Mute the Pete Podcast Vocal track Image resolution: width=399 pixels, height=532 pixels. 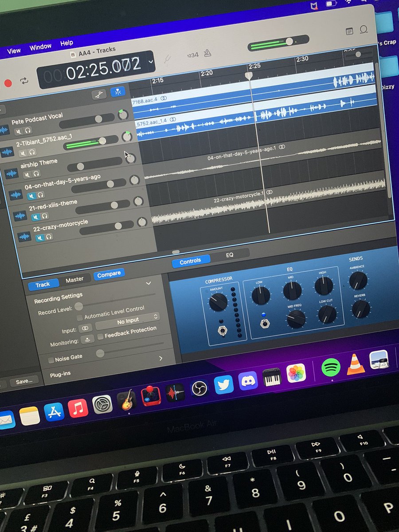pyautogui.click(x=18, y=132)
